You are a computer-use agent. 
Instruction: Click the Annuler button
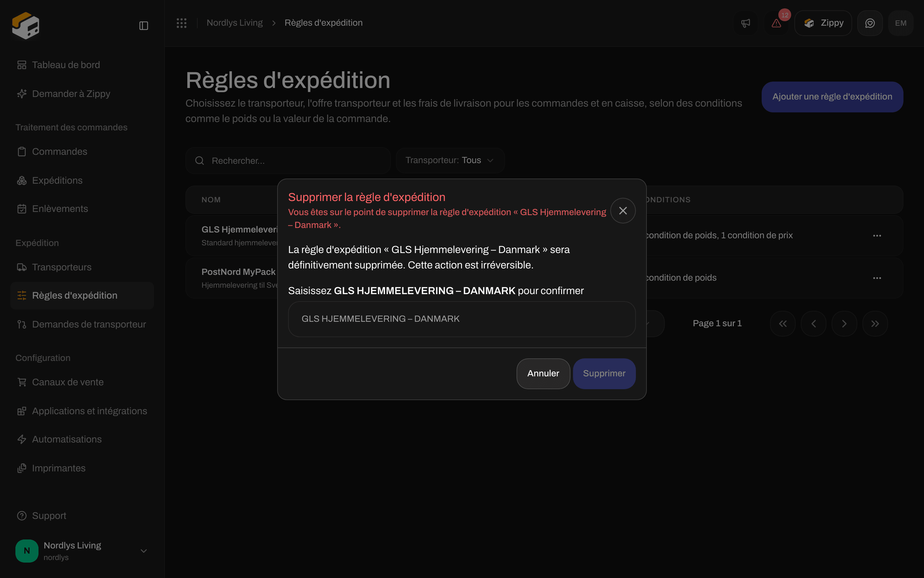543,373
